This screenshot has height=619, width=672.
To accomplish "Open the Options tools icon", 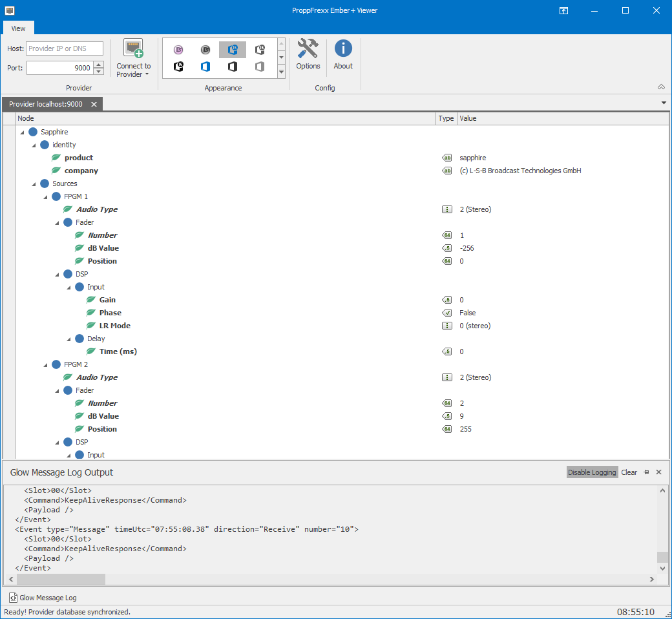I will coord(308,49).
